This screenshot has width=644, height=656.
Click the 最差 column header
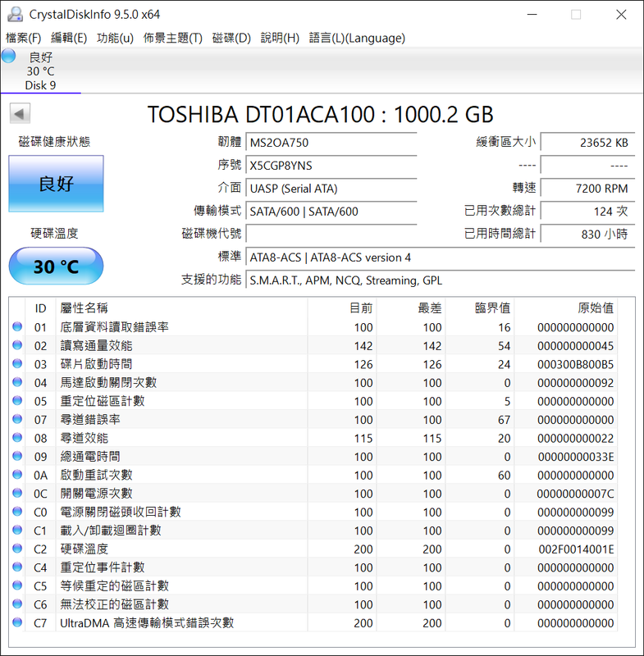(x=411, y=308)
